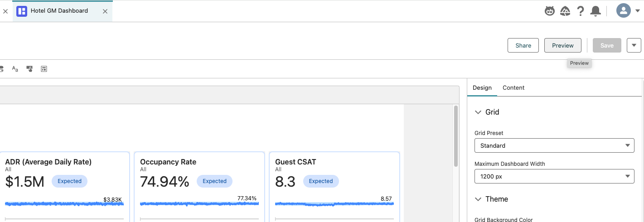Close the Hotel GM Dashboard tab
Viewport: 644px width, 222px height.
[105, 11]
